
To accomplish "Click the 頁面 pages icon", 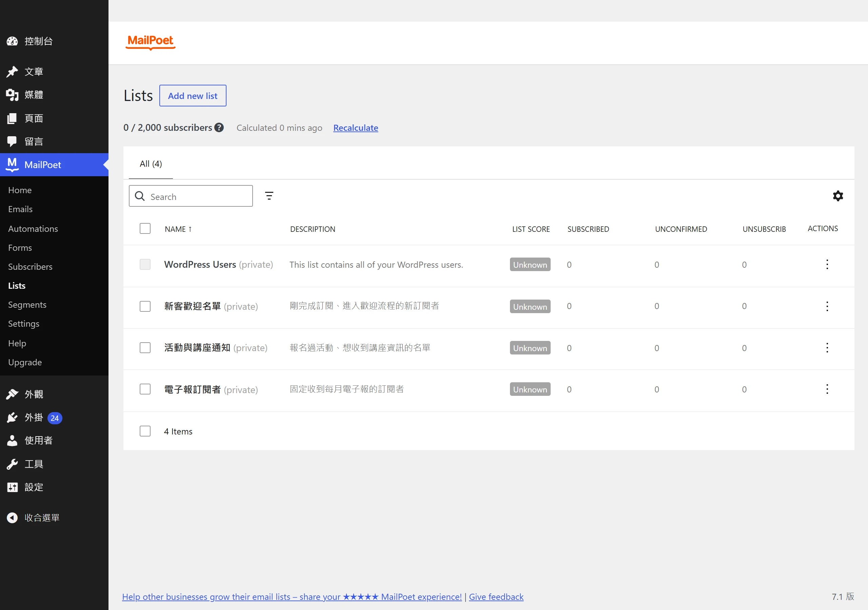I will pyautogui.click(x=12, y=118).
